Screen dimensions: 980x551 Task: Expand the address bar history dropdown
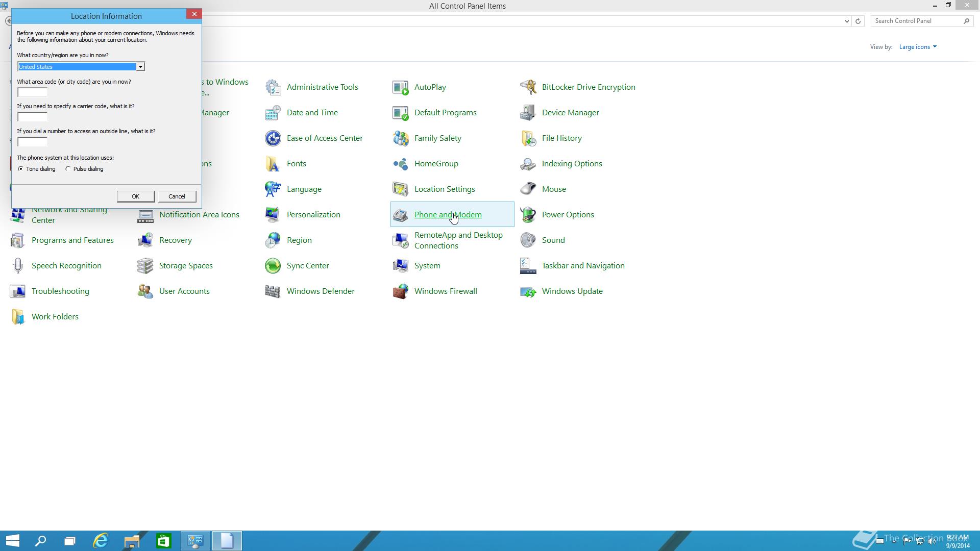pyautogui.click(x=847, y=21)
